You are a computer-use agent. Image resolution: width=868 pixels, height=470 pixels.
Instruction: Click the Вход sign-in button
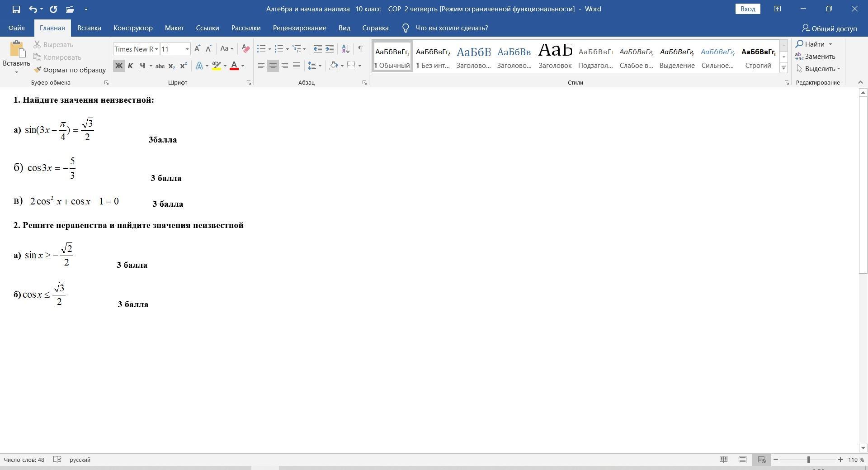[x=747, y=9]
